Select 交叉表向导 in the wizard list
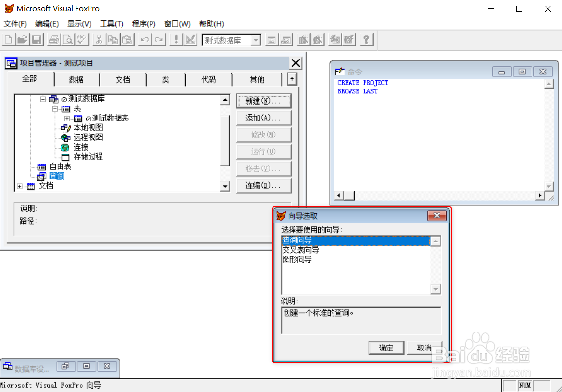 click(x=356, y=250)
